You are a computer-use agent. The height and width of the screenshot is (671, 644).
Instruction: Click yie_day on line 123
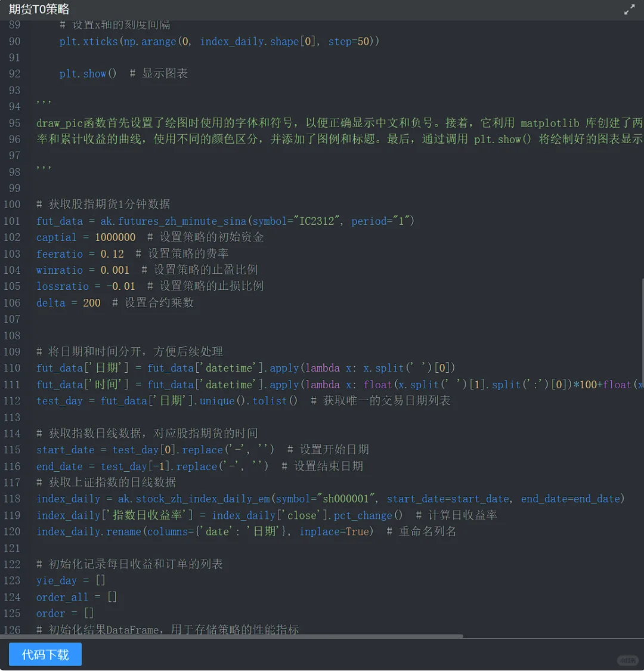pos(57,581)
